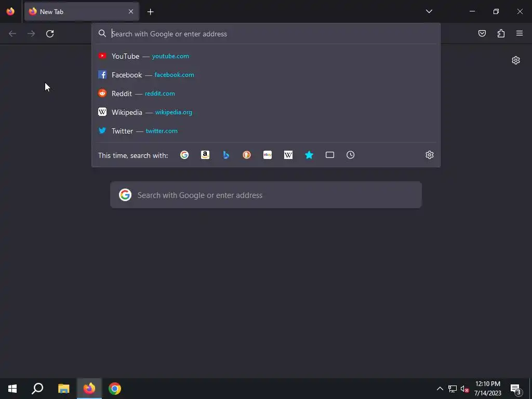Reload the current page
Viewport: 532px width, 399px height.
50,34
